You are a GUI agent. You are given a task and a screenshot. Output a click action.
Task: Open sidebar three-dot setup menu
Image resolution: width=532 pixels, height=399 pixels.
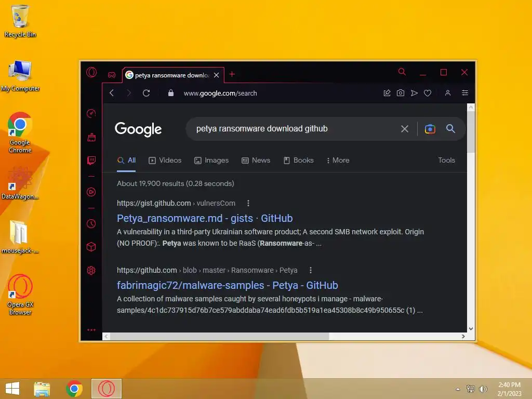(x=91, y=330)
